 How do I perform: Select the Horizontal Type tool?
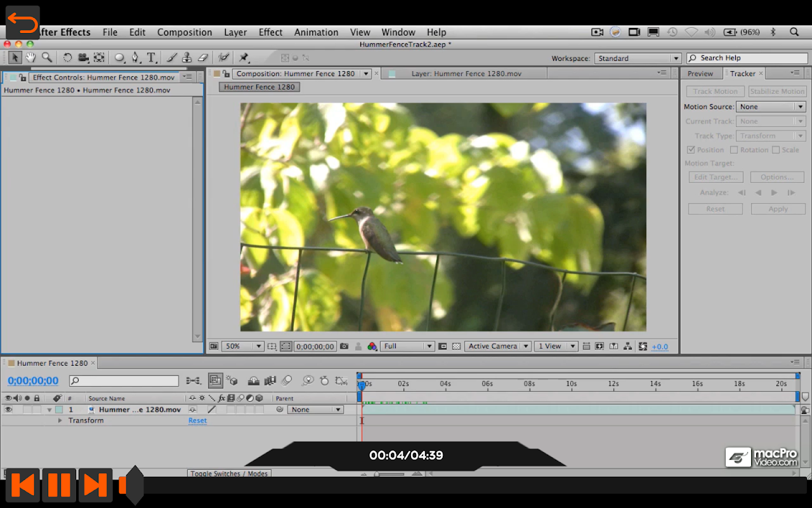tap(152, 58)
